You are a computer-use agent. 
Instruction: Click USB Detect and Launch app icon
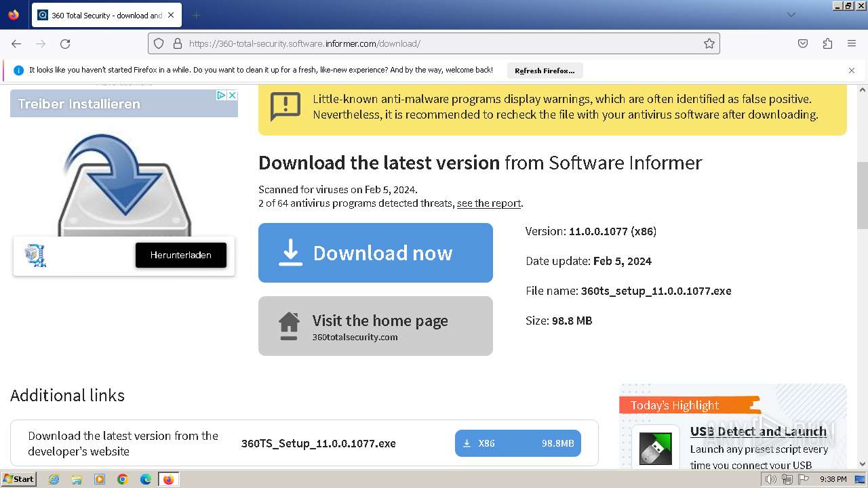click(x=656, y=449)
